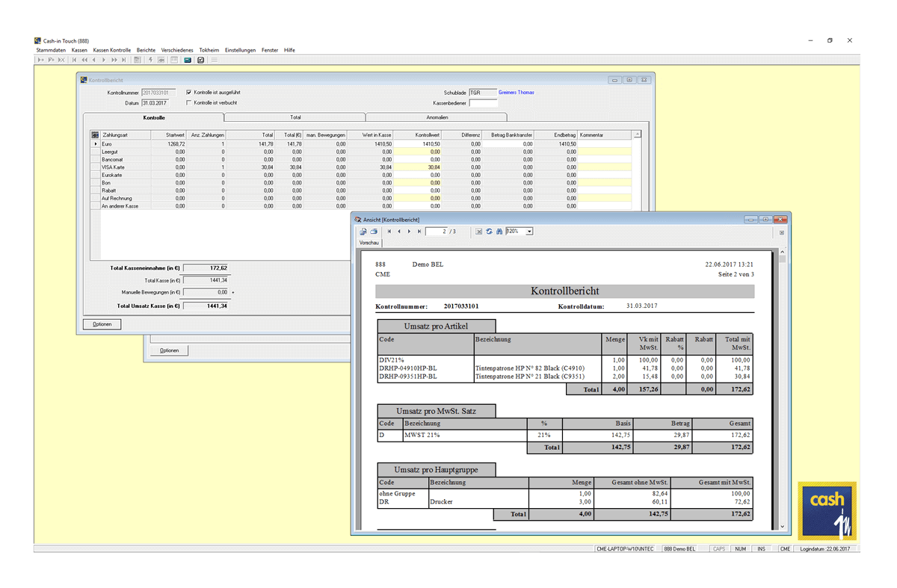Click the Schublade field TGR
Image resolution: width=897 pixels, height=588 pixels.
point(482,93)
